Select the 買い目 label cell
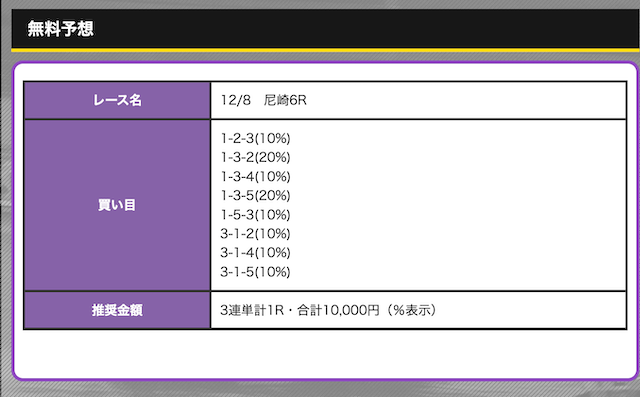The width and height of the screenshot is (640, 397). point(117,205)
